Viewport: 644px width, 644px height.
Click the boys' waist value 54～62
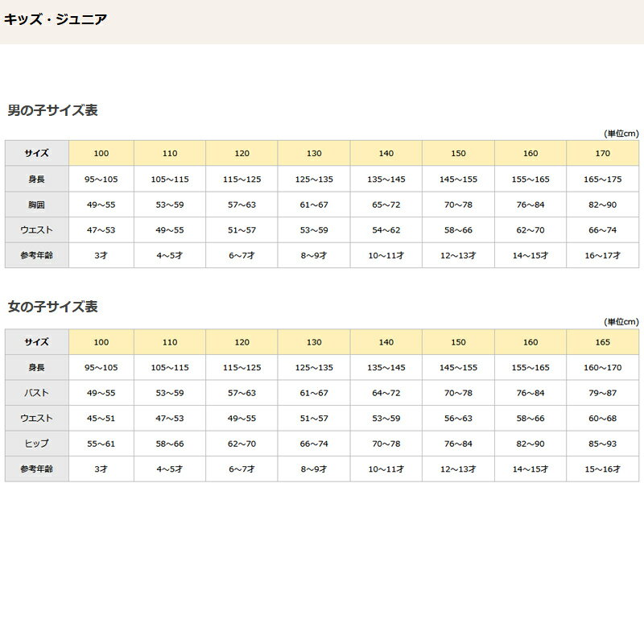[x=386, y=229]
